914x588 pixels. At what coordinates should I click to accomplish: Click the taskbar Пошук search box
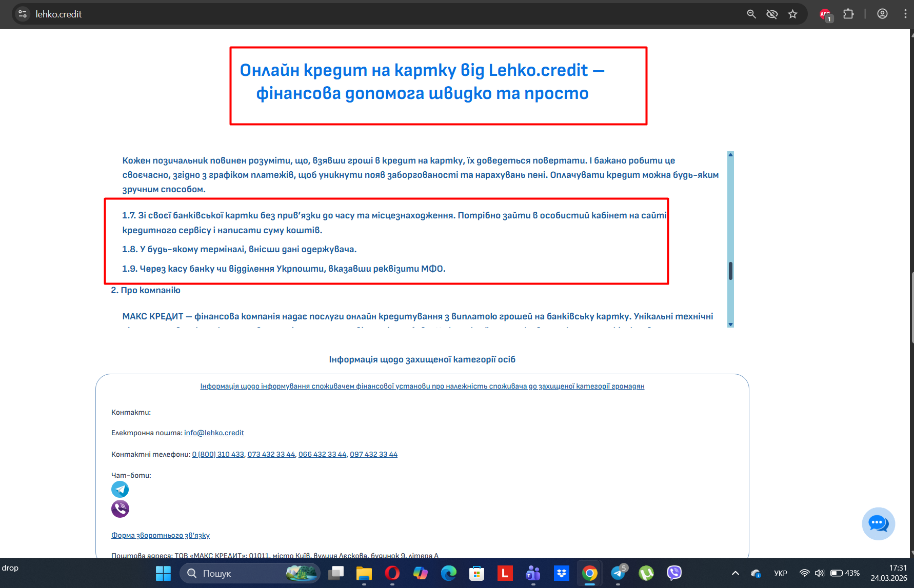point(250,573)
